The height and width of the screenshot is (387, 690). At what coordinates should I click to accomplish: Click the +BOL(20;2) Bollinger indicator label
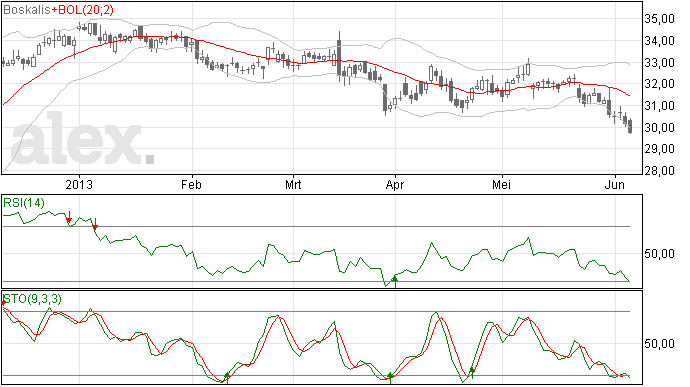[x=82, y=10]
